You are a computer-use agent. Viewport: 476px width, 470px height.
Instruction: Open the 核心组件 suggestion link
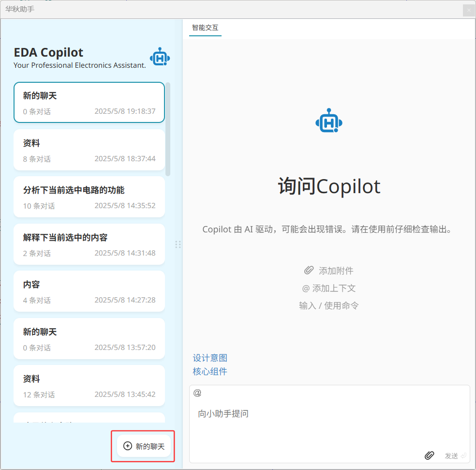tap(210, 372)
